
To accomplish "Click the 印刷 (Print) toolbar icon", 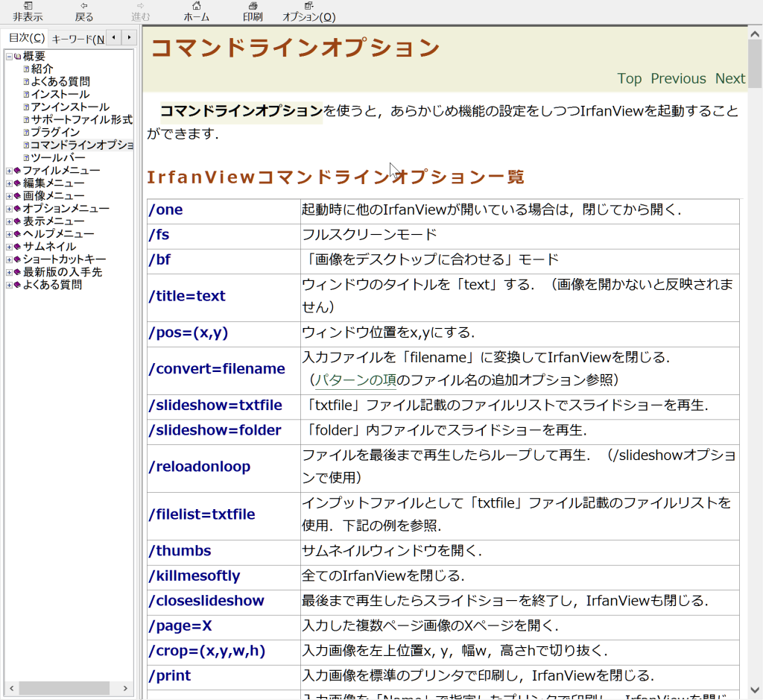I will 253,12.
